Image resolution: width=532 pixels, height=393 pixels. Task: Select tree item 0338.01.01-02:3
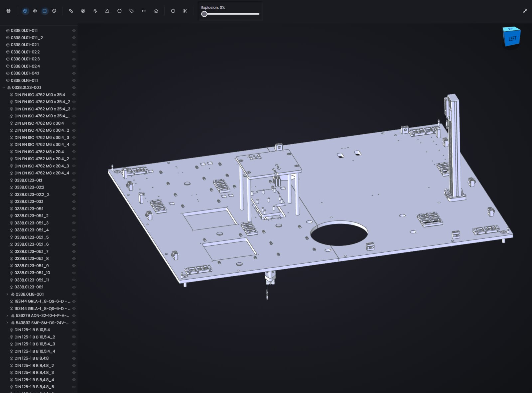[25, 59]
